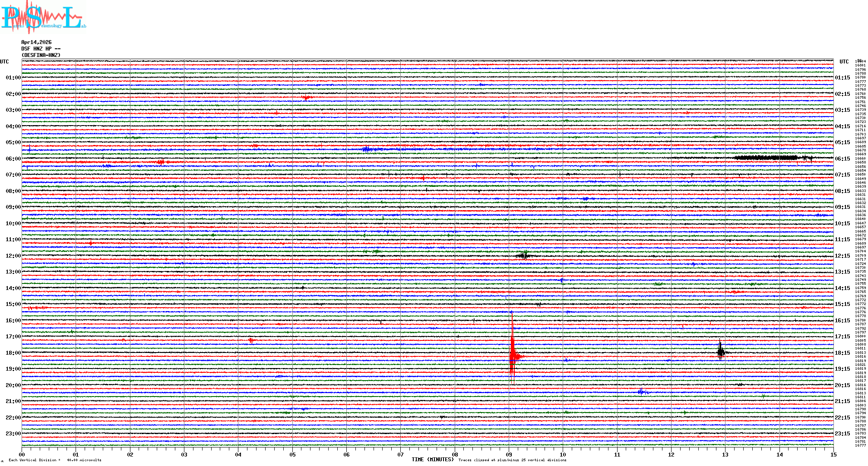Click the (DESFINA-HNZ) station name text
868x466 pixels.
pyautogui.click(x=41, y=55)
